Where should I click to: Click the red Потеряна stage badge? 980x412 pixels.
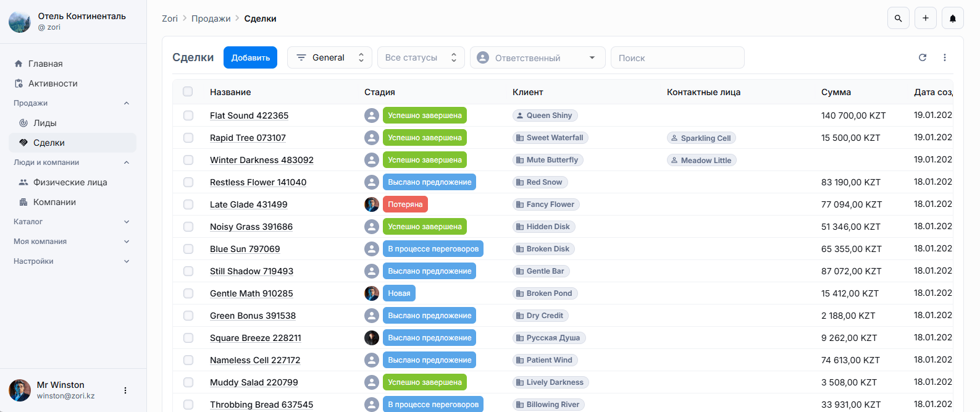[405, 204]
